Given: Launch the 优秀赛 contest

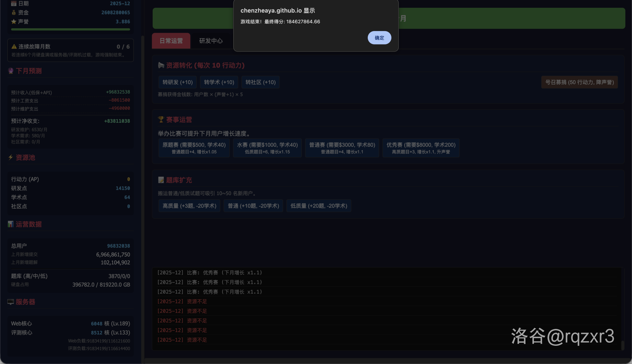Looking at the screenshot, I should click(x=421, y=148).
